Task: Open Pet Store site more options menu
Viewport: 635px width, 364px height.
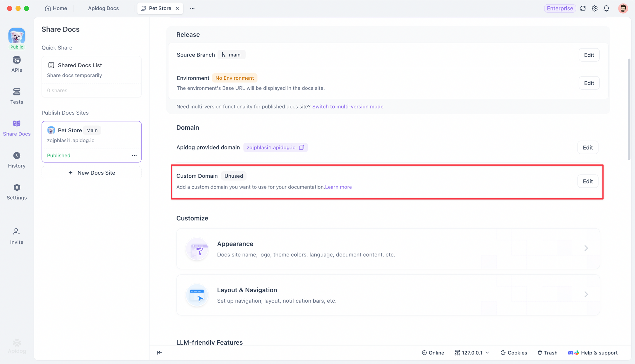Action: pyautogui.click(x=134, y=156)
